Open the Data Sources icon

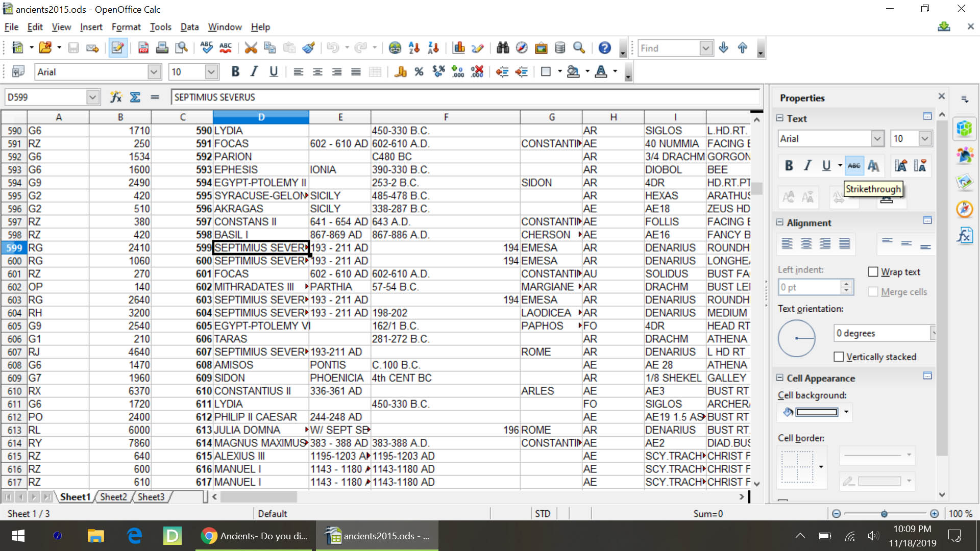[560, 48]
